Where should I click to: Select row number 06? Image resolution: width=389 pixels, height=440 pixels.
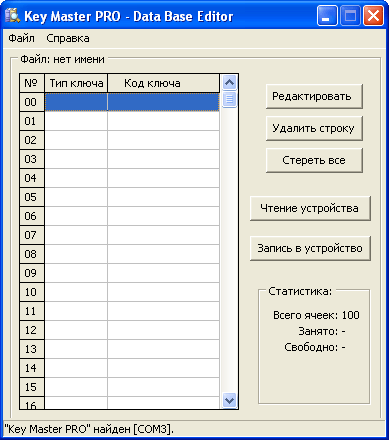(x=32, y=216)
